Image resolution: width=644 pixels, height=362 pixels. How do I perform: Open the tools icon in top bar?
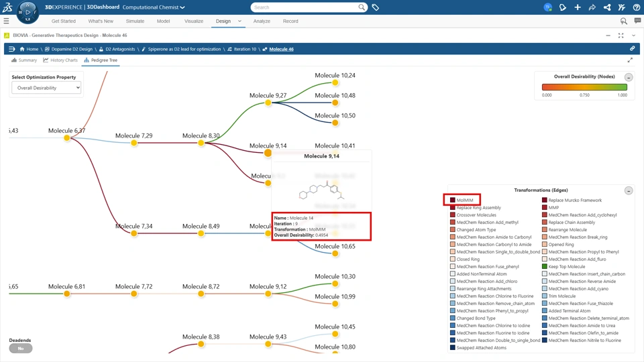coord(622,7)
